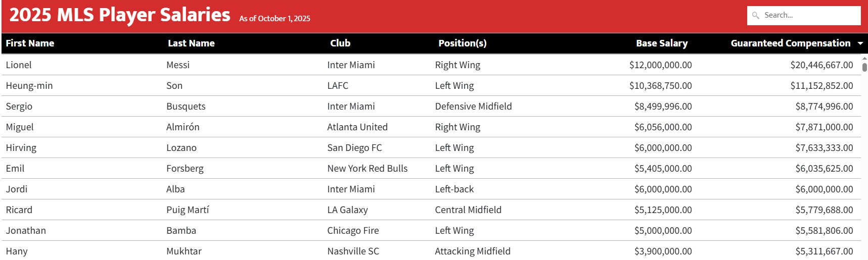Click the San Diego FC club cell

tap(354, 148)
